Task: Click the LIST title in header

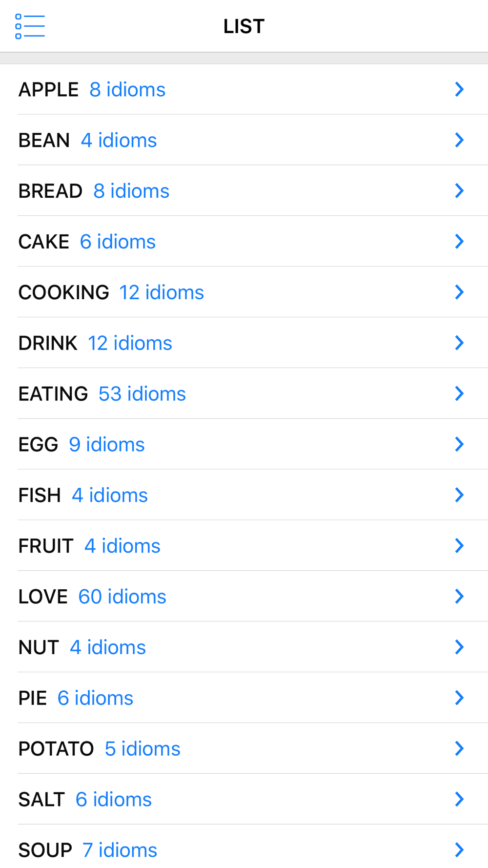Action: point(244,26)
